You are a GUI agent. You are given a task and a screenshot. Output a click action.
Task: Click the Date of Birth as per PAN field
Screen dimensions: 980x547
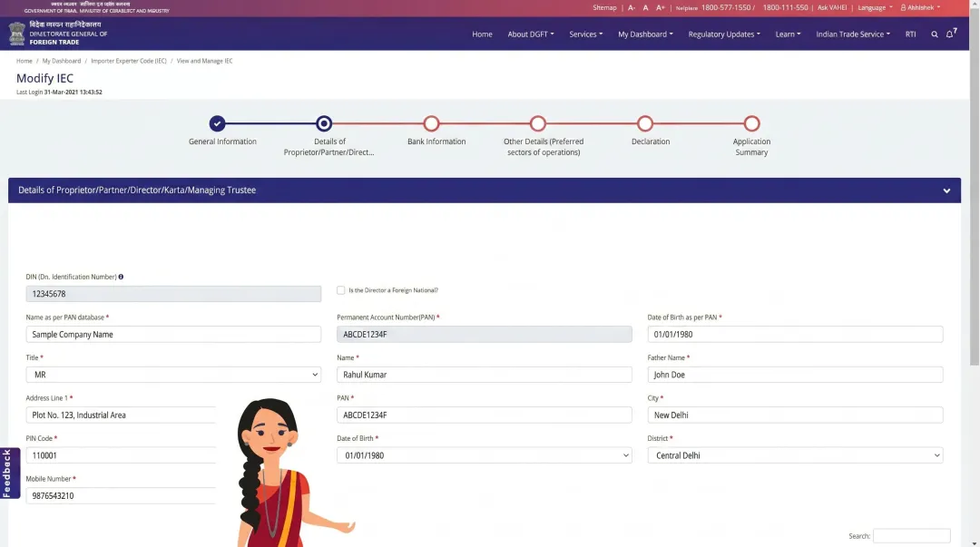[x=795, y=335]
